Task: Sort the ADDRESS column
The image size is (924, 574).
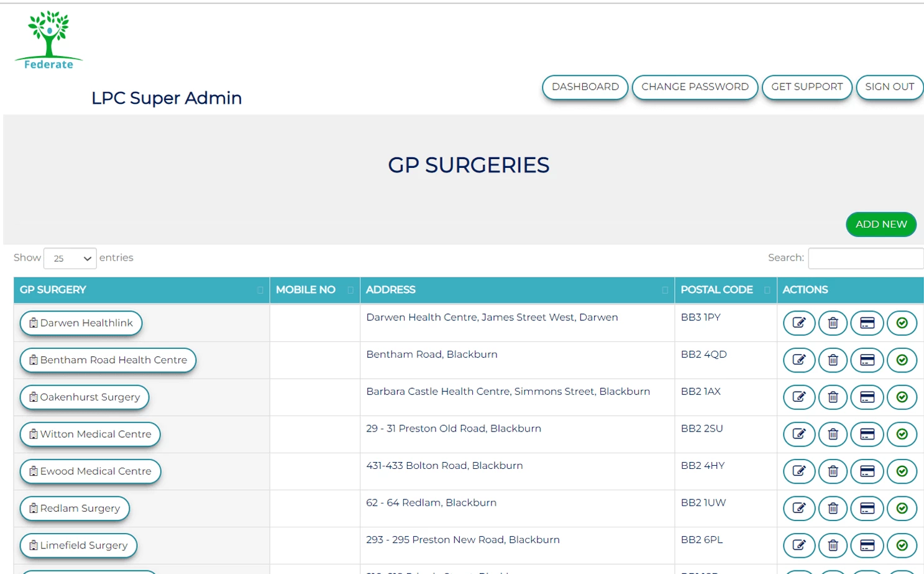Action: coord(390,290)
